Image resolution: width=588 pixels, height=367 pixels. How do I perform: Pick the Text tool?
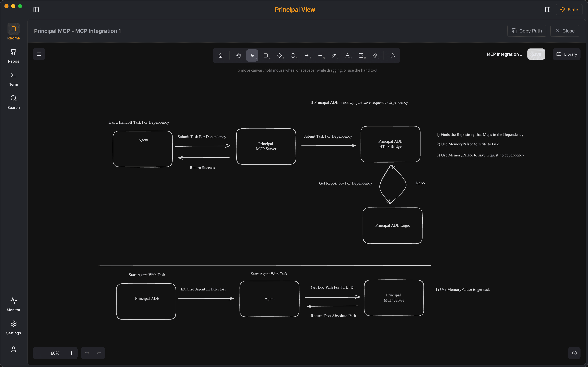click(x=348, y=55)
